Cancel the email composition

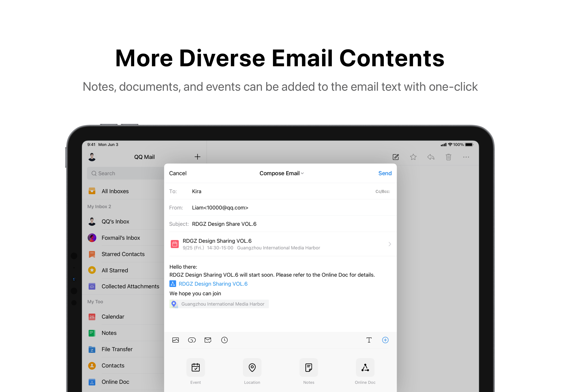[178, 173]
